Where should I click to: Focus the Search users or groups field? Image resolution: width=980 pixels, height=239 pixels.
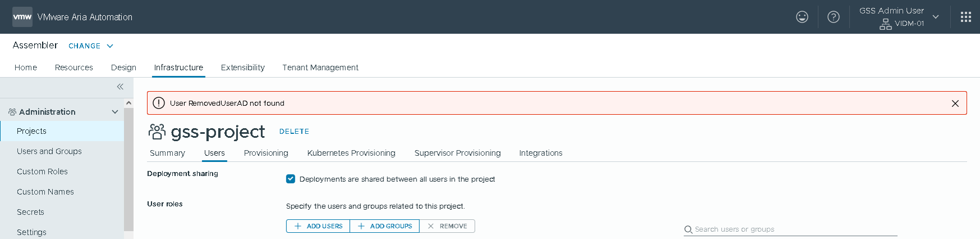[x=790, y=229]
